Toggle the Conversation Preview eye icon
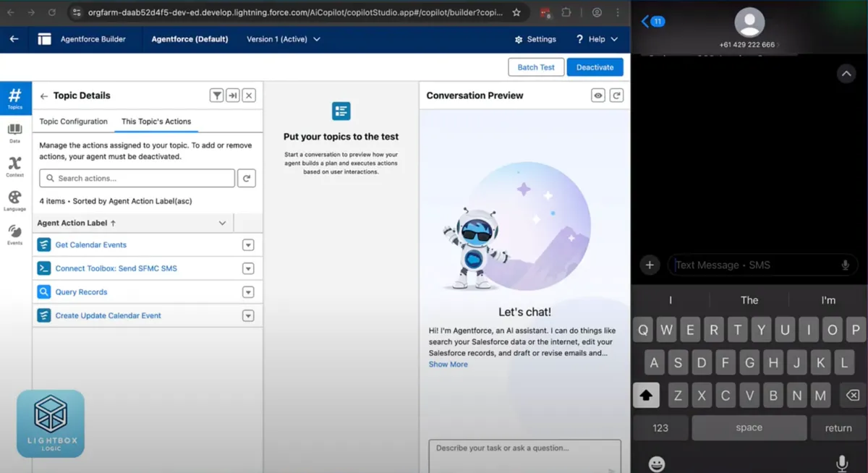Viewport: 868px width, 473px height. [598, 95]
